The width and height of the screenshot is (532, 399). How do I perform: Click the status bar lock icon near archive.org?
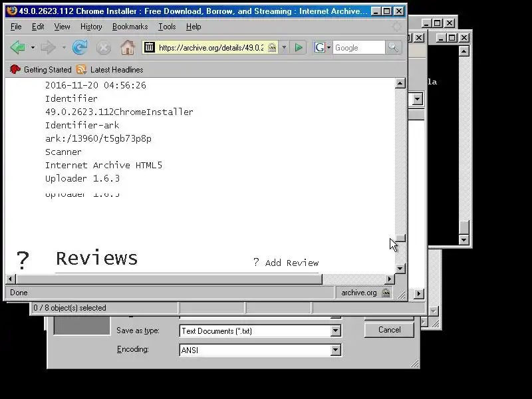386,293
